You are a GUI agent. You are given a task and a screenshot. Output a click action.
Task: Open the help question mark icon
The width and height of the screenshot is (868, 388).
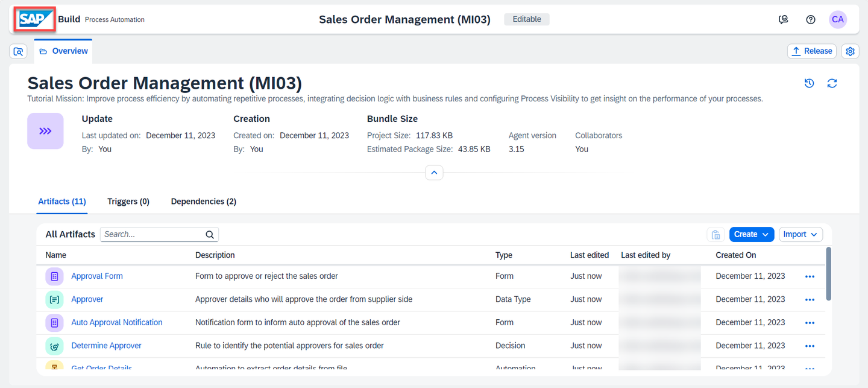click(811, 19)
